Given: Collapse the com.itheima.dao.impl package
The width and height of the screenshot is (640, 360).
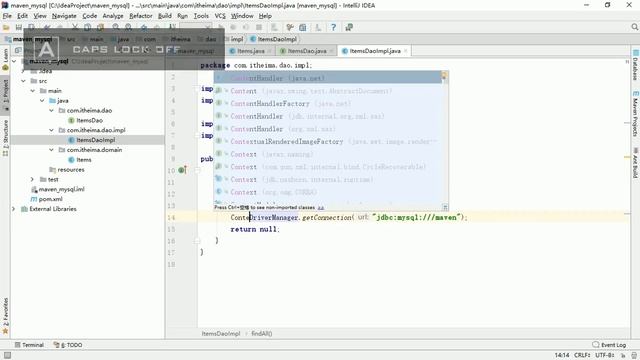Looking at the screenshot, I should pyautogui.click(x=51, y=130).
